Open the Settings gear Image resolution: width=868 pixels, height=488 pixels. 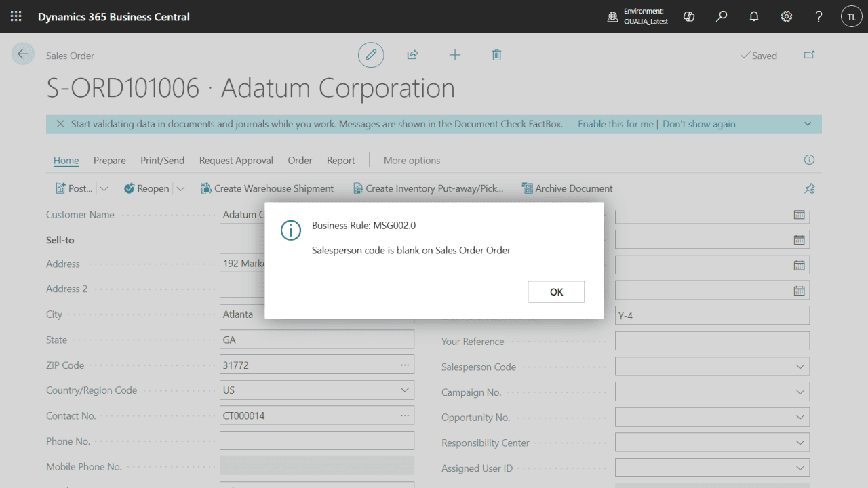(x=787, y=16)
